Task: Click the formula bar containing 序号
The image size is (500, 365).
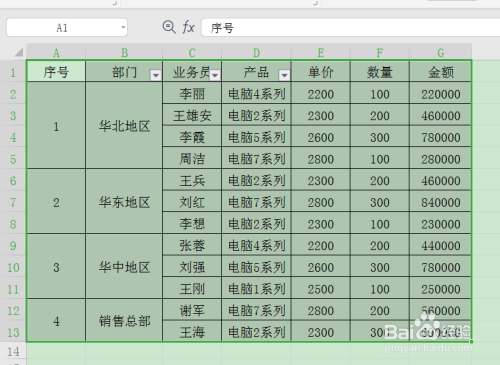Action: click(x=350, y=27)
